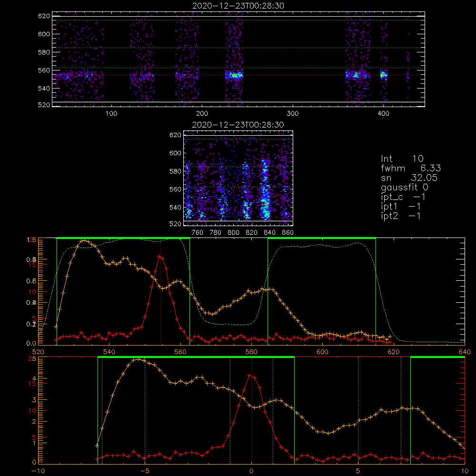Click the top spectrogram title 2020-12-23T00:28:30

point(238,6)
